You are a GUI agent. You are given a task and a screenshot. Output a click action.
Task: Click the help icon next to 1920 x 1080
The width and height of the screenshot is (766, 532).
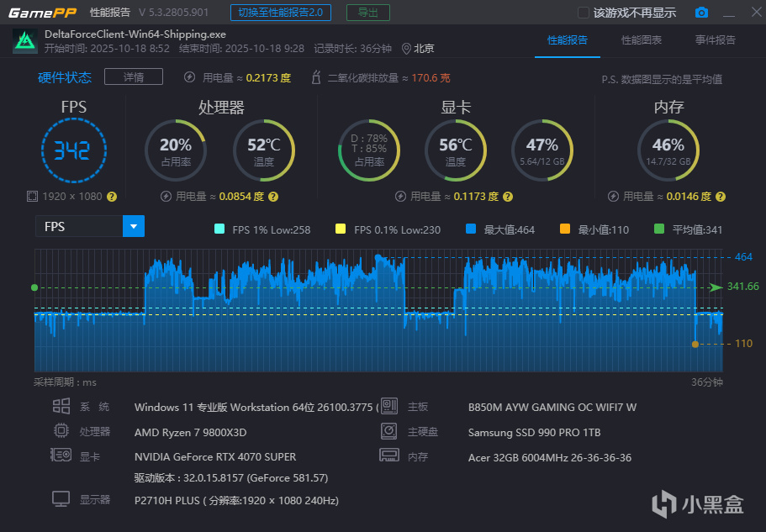pyautogui.click(x=112, y=197)
